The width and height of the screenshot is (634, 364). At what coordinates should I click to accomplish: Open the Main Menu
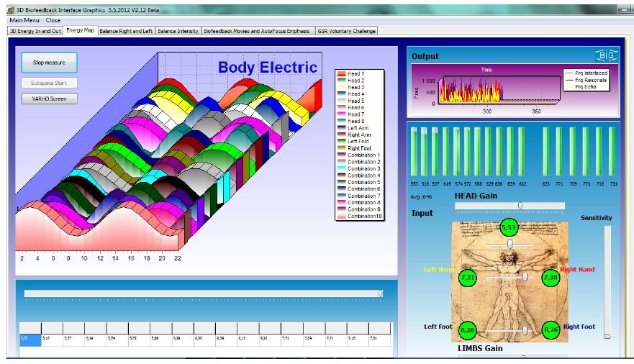24,20
